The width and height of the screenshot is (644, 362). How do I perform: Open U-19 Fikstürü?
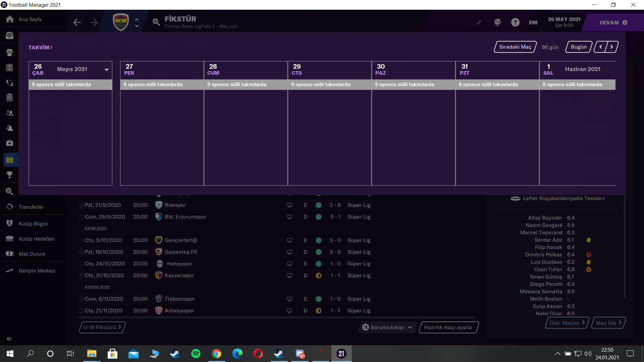(x=102, y=327)
